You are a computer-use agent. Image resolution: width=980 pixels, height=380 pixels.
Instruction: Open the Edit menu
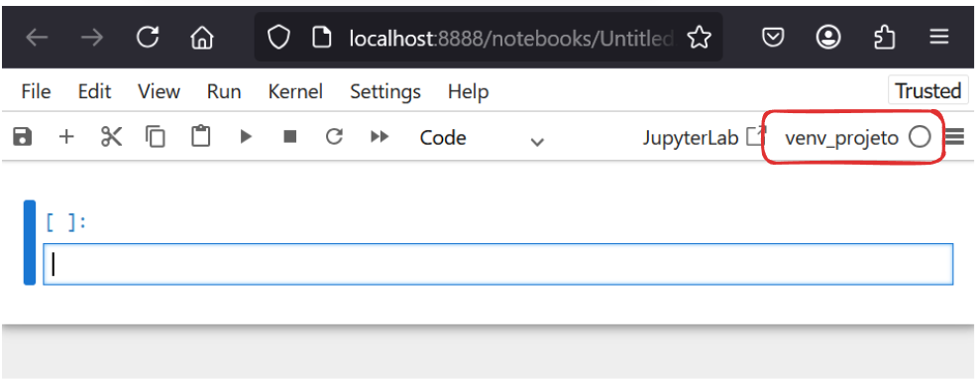click(x=94, y=92)
